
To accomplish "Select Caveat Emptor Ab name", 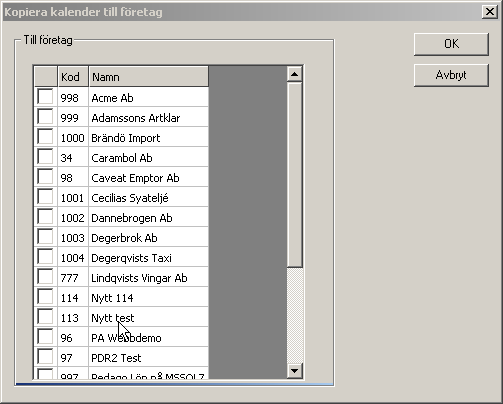I will coord(149,177).
